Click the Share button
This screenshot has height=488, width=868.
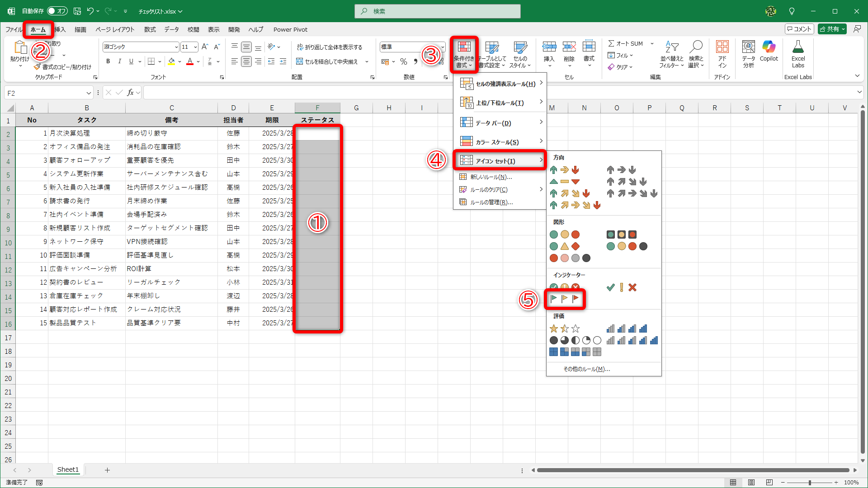[829, 29]
